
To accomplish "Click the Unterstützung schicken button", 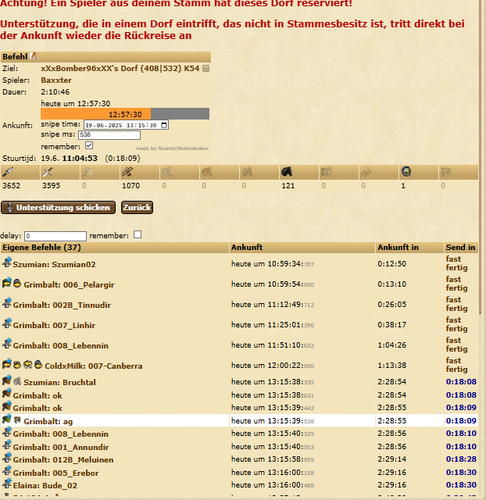I will point(58,207).
